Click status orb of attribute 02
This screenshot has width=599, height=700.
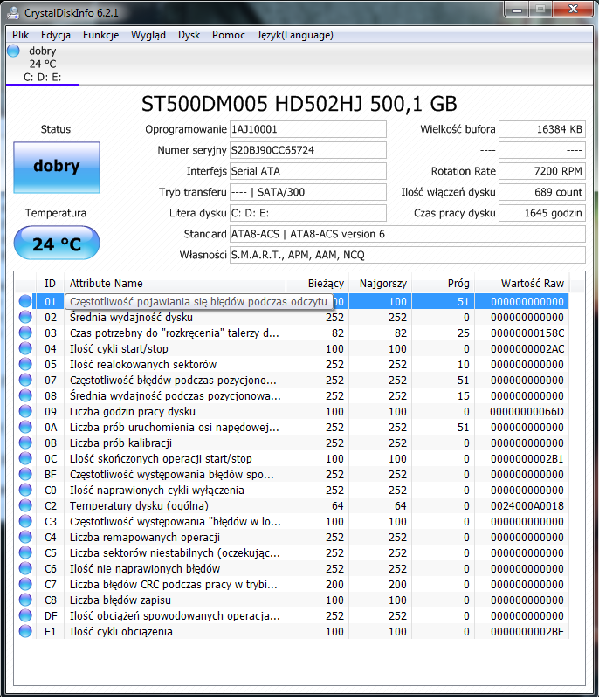[25, 317]
